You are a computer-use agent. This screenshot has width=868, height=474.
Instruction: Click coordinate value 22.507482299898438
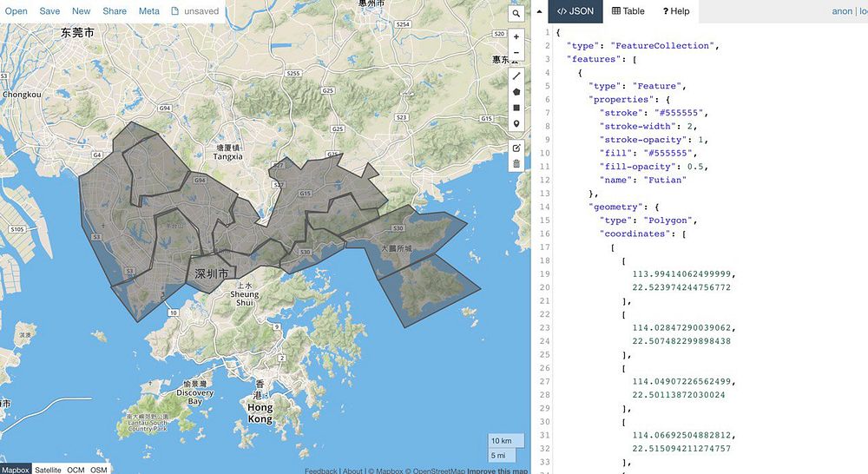click(681, 341)
